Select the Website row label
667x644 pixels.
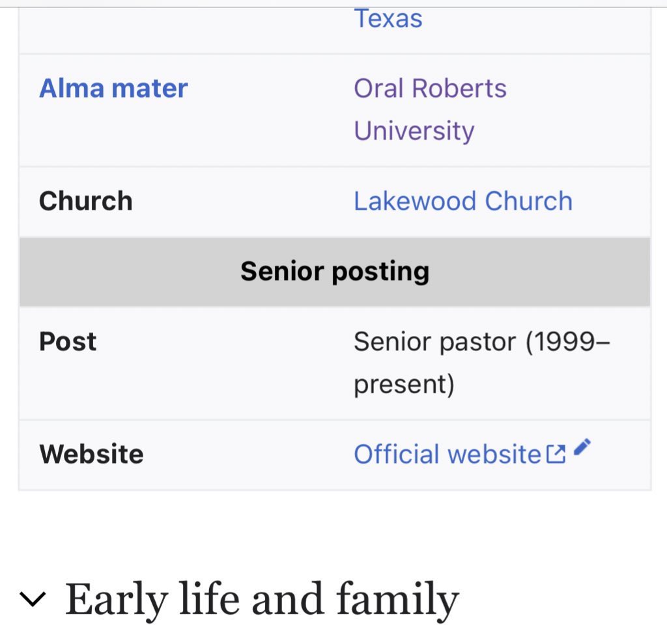[x=91, y=454]
